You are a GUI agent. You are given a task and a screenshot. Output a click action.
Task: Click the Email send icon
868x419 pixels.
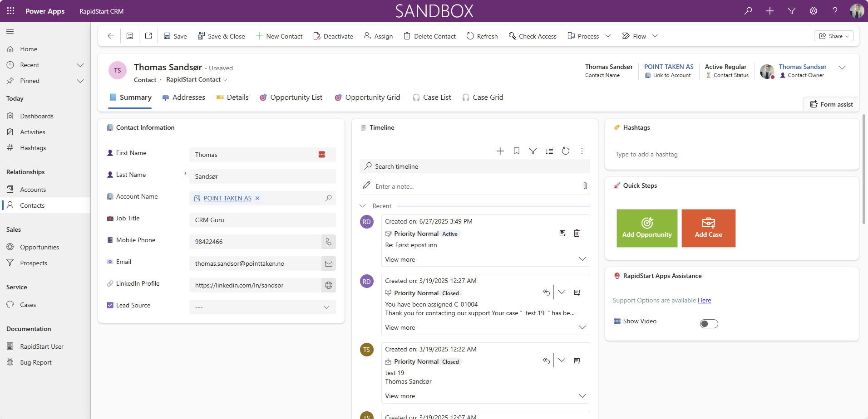tap(329, 263)
